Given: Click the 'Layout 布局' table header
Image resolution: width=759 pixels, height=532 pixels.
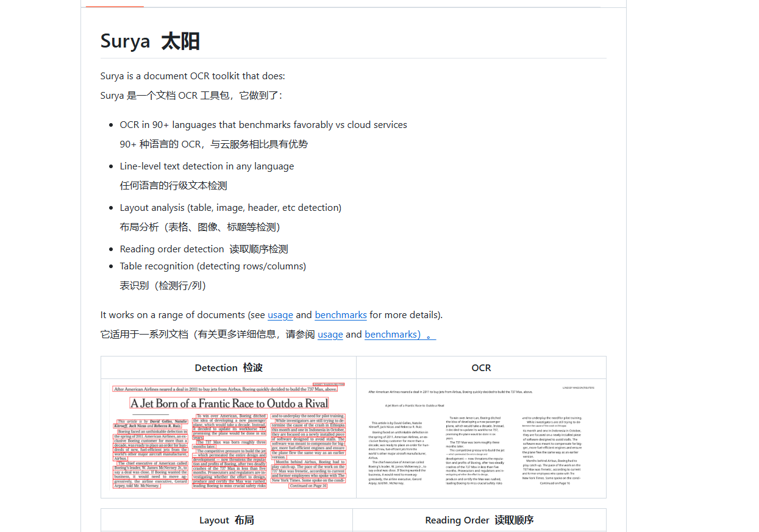Looking at the screenshot, I should (x=227, y=520).
